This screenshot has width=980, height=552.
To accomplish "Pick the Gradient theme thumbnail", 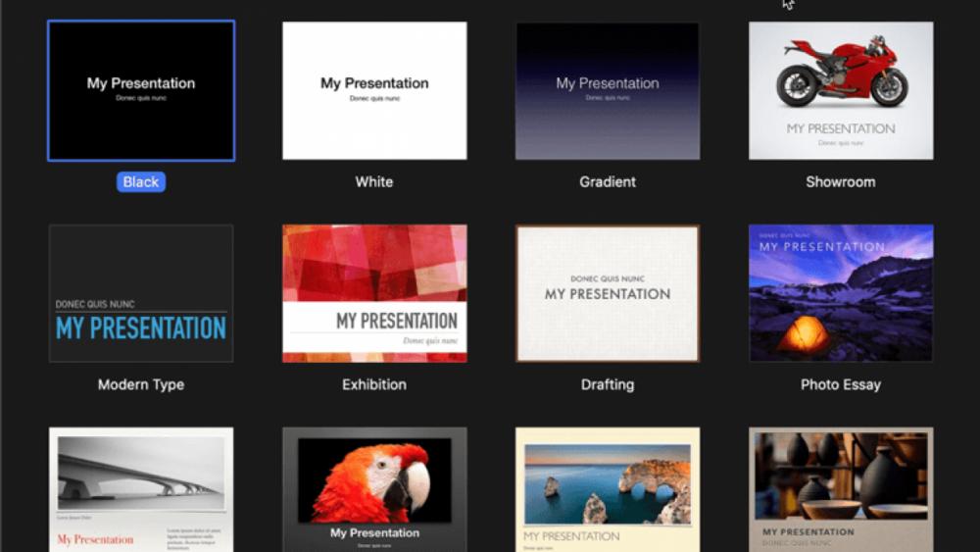I will pos(608,90).
